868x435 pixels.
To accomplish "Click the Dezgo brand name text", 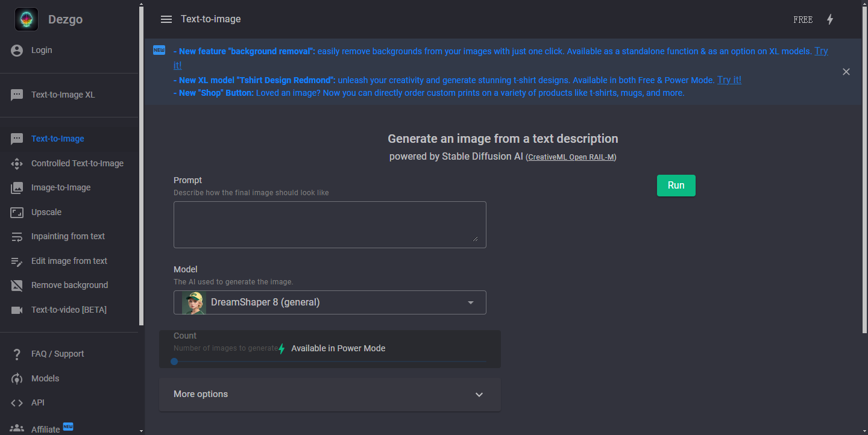I will 65,19.
